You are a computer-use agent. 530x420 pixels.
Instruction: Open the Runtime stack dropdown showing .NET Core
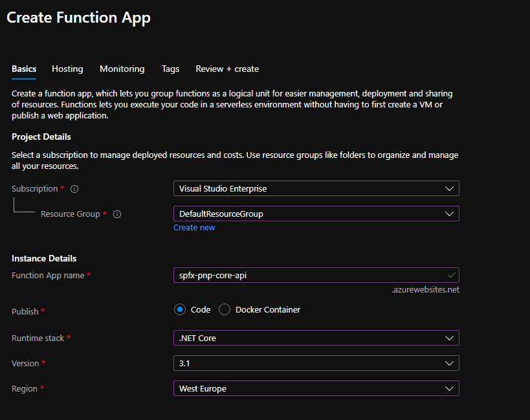pos(316,338)
